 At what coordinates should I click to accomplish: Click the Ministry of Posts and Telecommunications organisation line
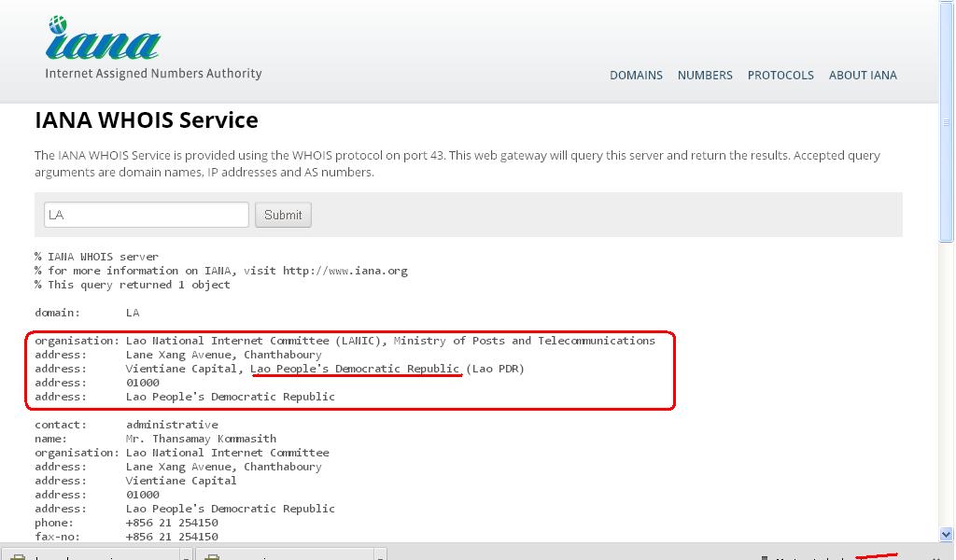pos(344,341)
